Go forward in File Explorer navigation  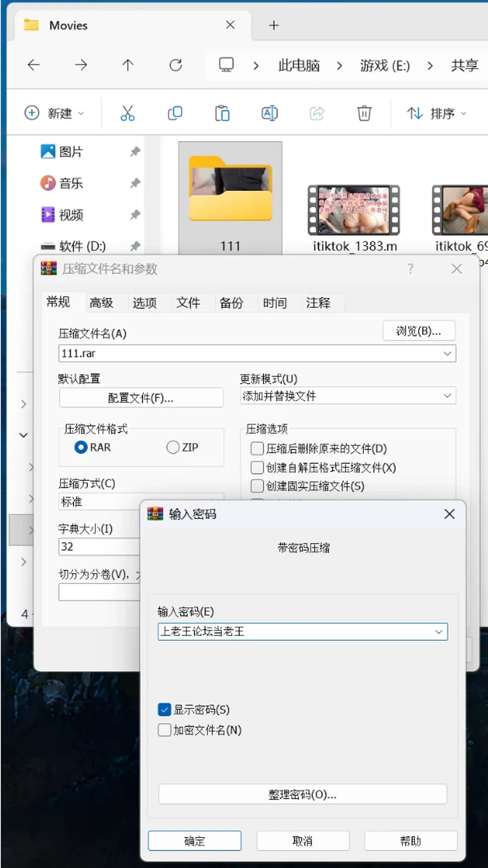click(81, 65)
